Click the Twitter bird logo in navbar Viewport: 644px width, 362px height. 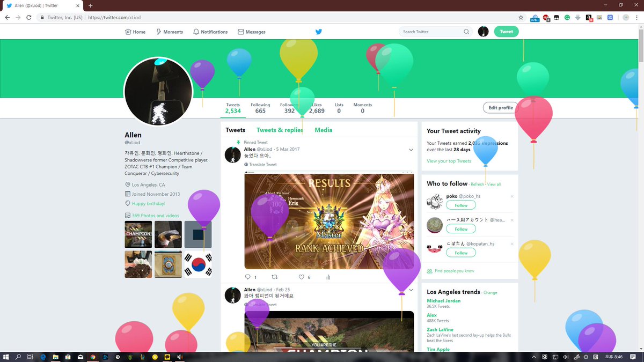click(x=319, y=32)
